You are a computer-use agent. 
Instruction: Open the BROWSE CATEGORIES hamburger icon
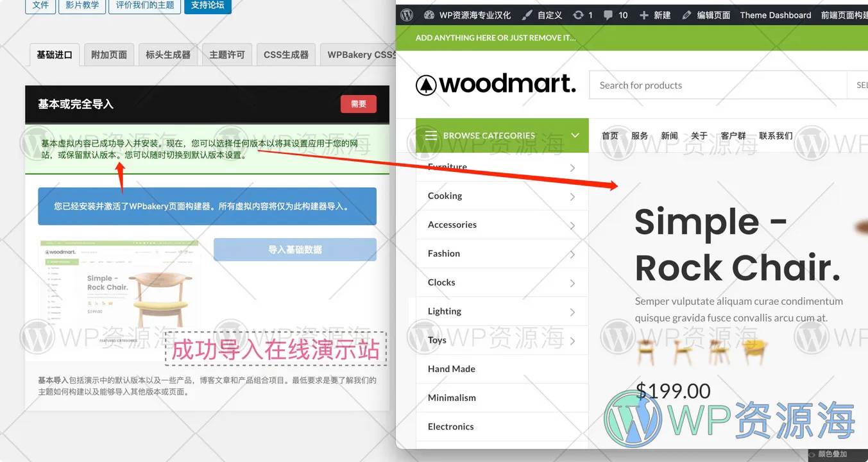click(x=432, y=135)
